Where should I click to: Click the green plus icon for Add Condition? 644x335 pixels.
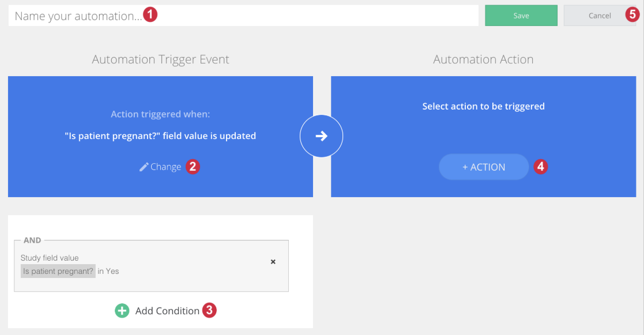[122, 311]
